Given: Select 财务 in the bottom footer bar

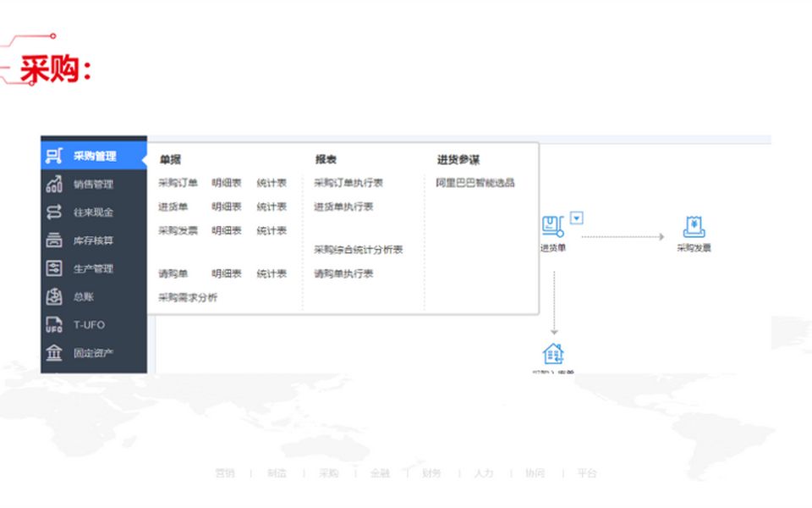Looking at the screenshot, I should pos(431,474).
